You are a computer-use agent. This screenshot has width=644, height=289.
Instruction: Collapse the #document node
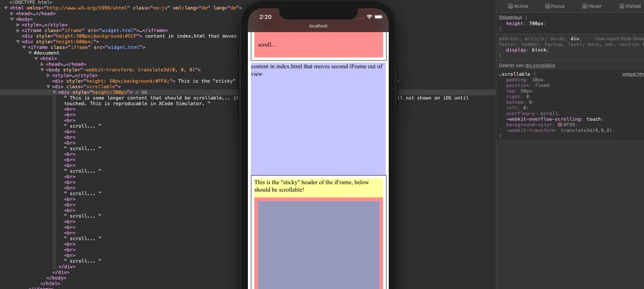pyautogui.click(x=30, y=53)
